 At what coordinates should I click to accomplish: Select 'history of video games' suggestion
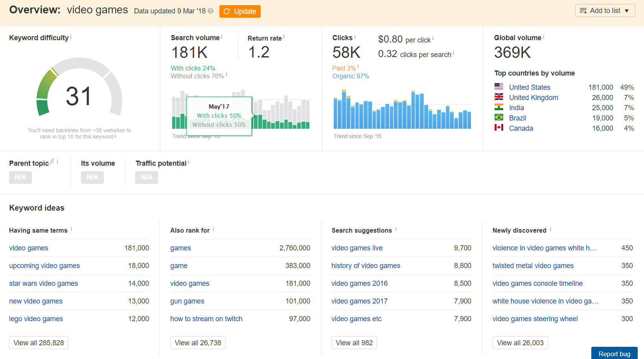[366, 266]
